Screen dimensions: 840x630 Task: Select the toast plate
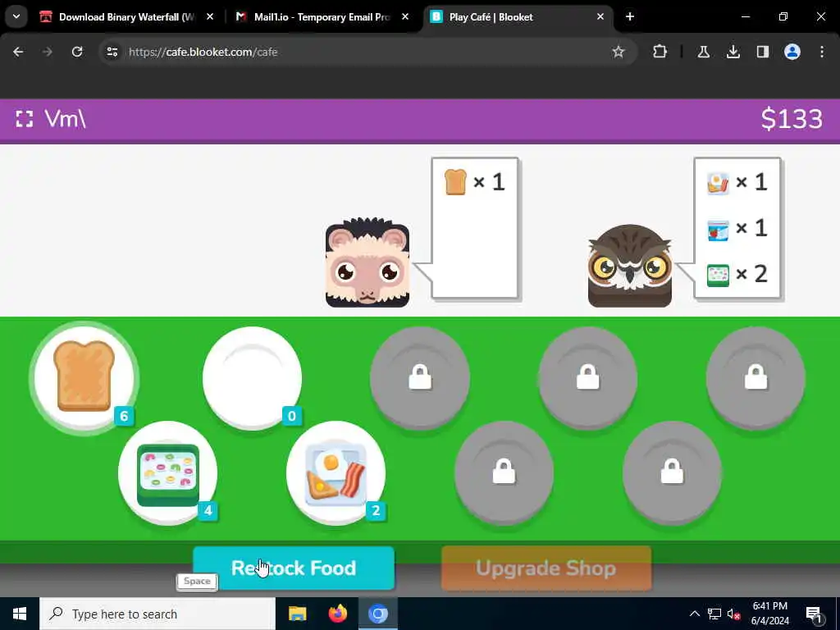point(84,377)
